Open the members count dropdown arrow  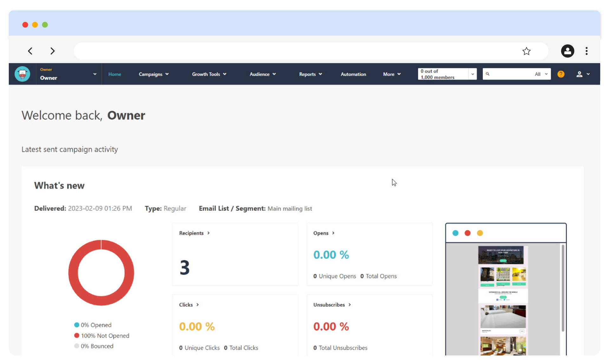point(473,74)
